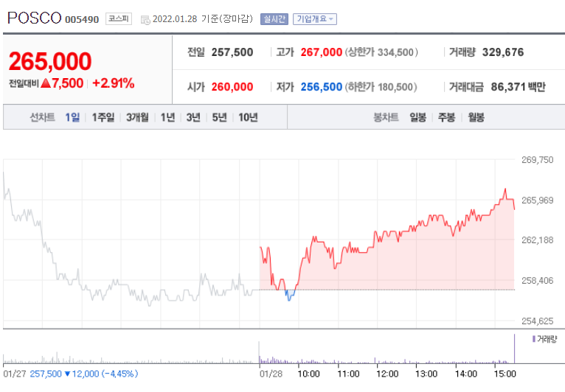Click the (-4.45%) previous-day change

click(x=119, y=374)
